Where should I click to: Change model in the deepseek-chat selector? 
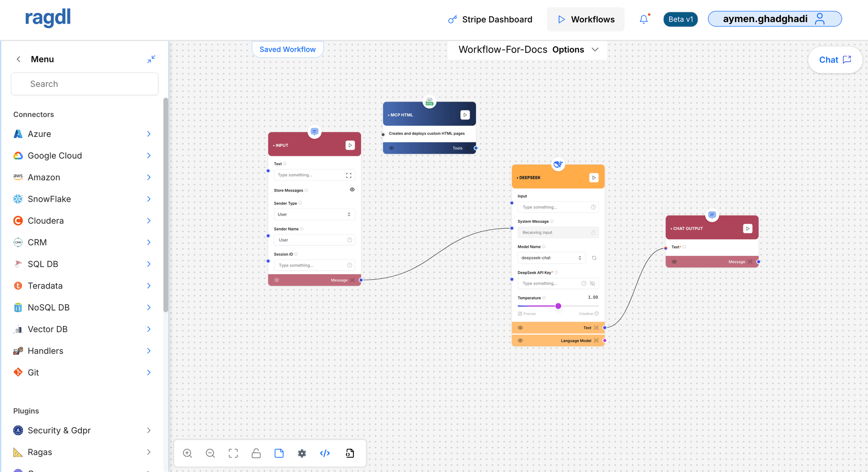pos(551,257)
